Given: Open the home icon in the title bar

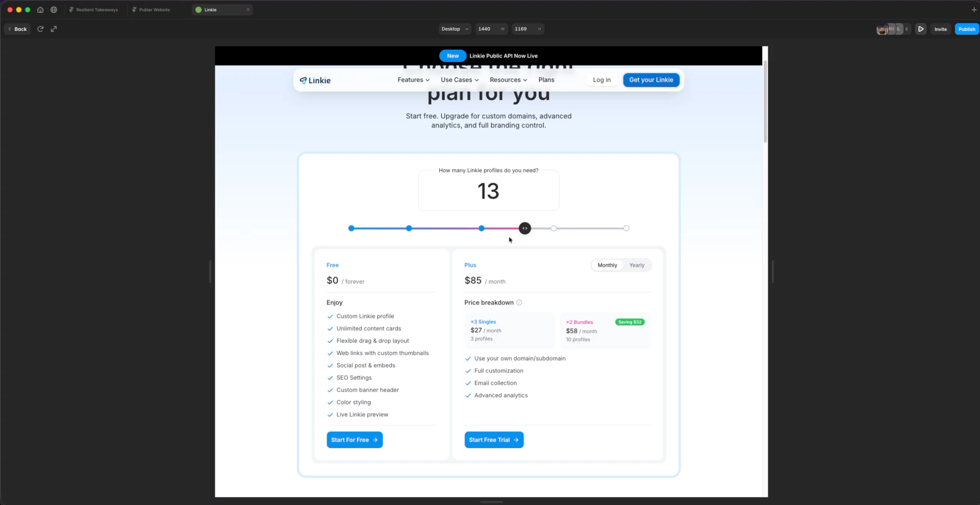Looking at the screenshot, I should tap(40, 10).
